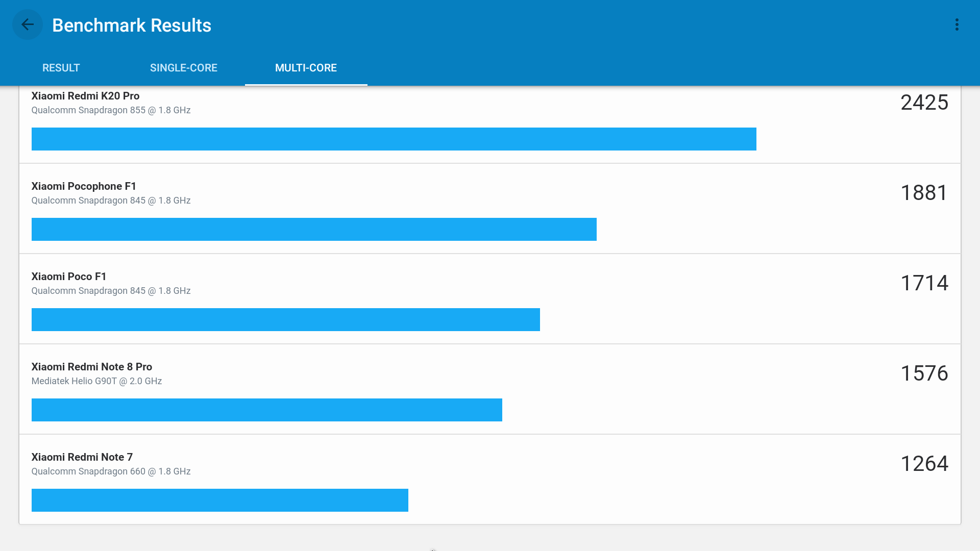
Task: Open the SINGLE-CORE tab
Action: pyautogui.click(x=184, y=68)
